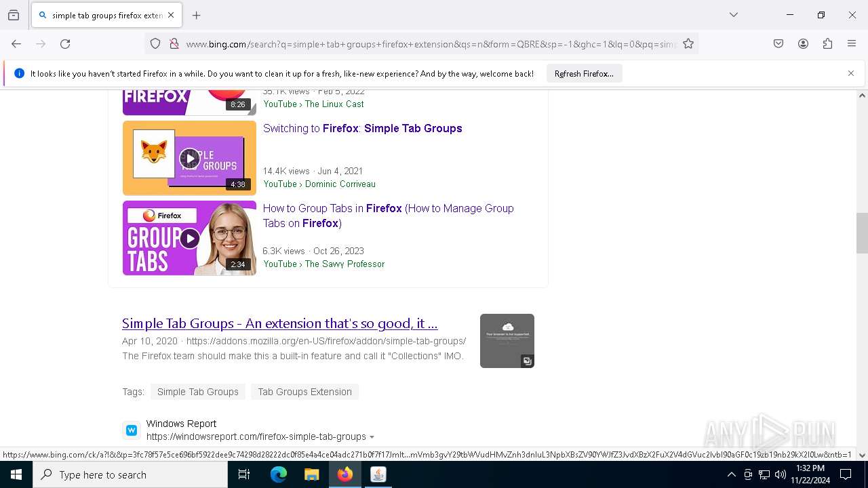The width and height of the screenshot is (868, 488).
Task: Reload the current page
Action: point(65,44)
